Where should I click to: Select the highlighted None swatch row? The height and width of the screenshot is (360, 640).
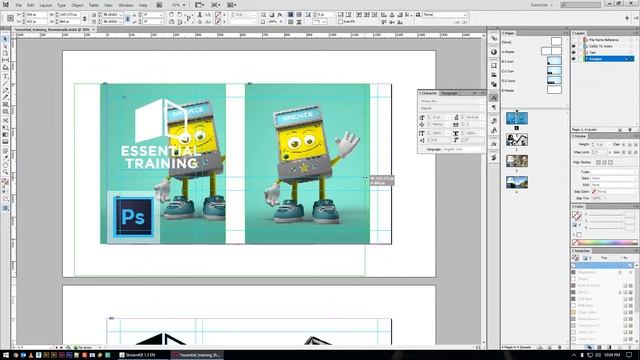click(x=603, y=265)
